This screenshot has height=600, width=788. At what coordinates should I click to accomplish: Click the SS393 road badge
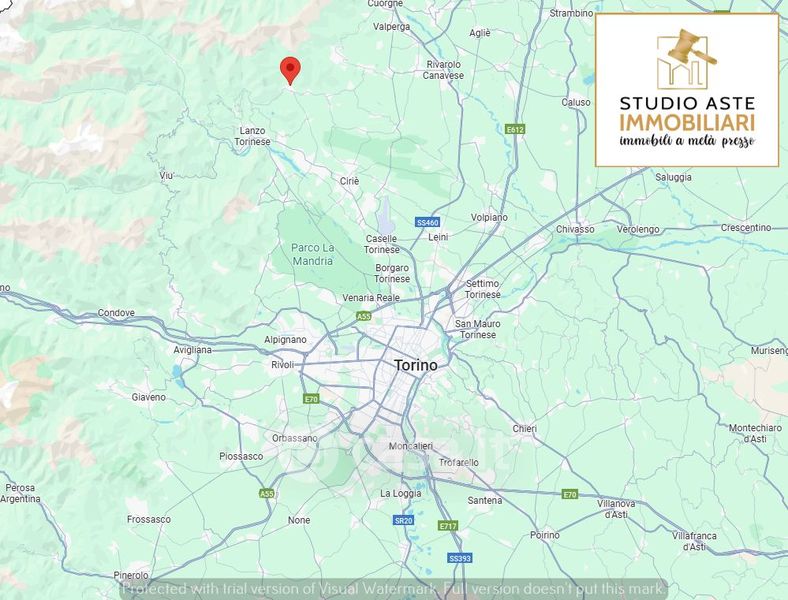coord(460,558)
